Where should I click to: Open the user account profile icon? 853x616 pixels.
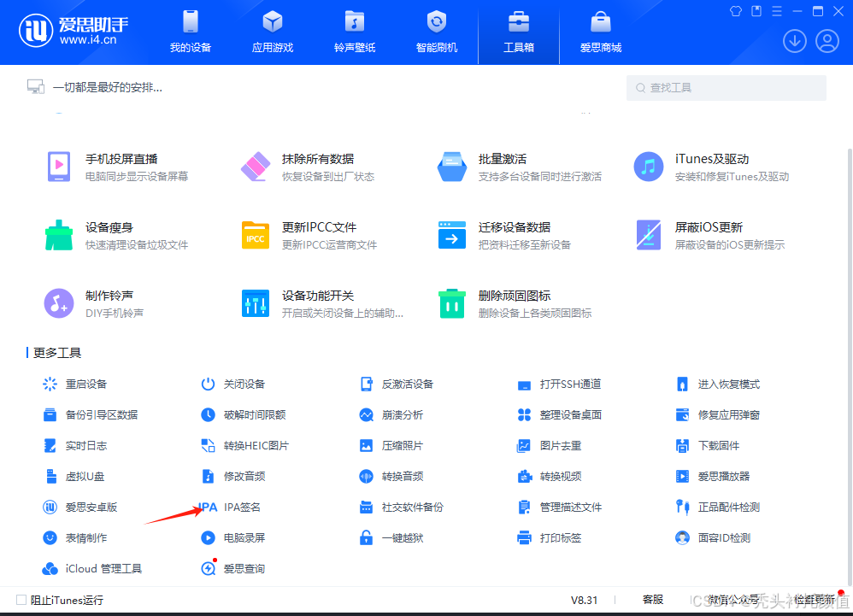tap(827, 41)
